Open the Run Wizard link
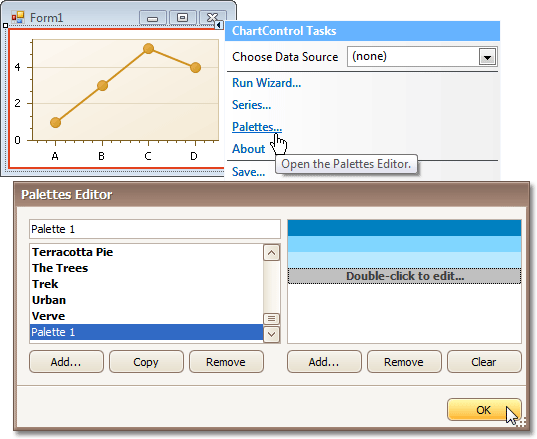The image size is (537, 439). point(266,83)
